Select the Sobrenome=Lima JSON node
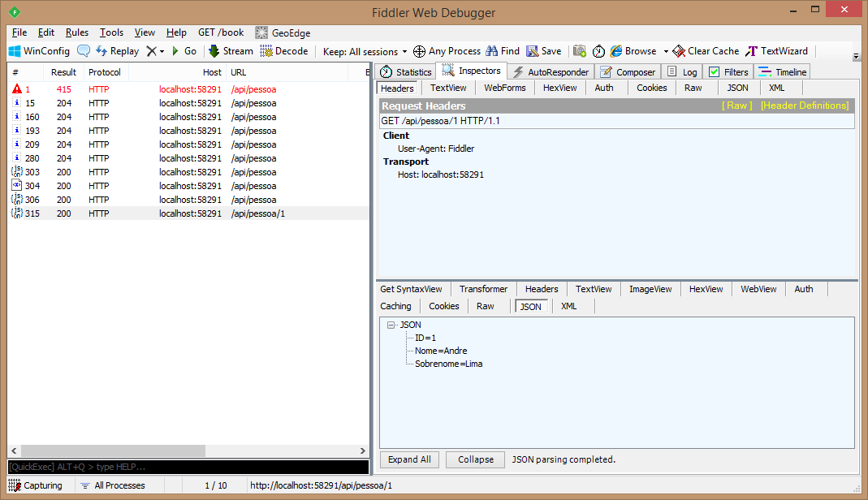Viewport: 868px width, 500px height. click(x=449, y=364)
